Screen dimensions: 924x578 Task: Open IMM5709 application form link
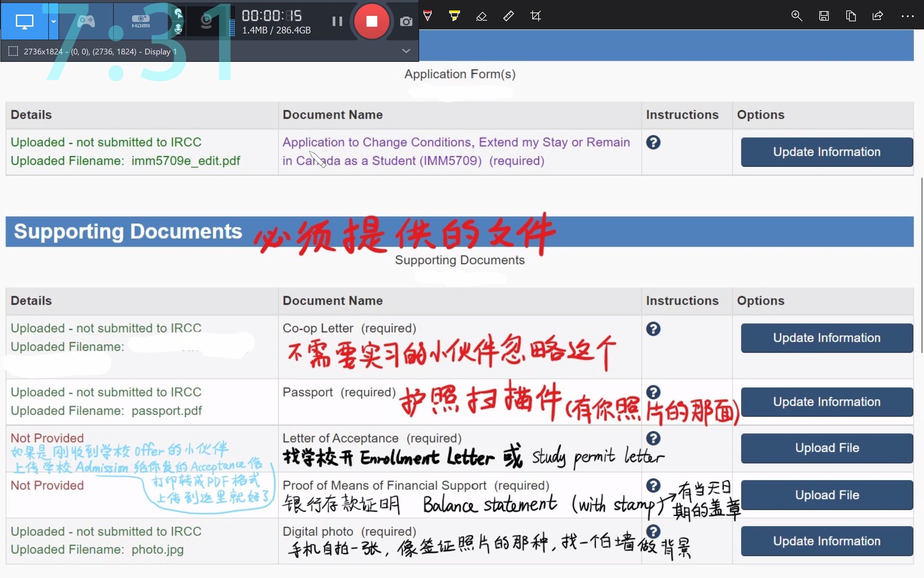click(x=456, y=151)
